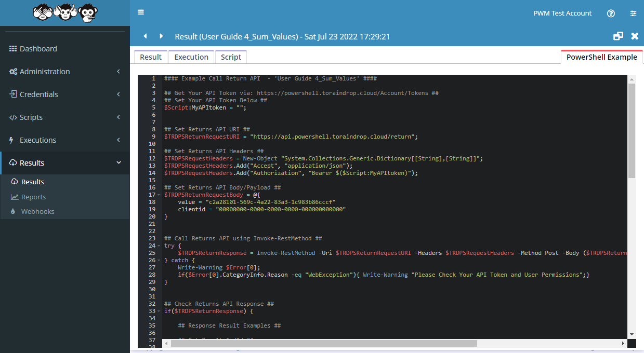Open the help question mark icon

[x=611, y=13]
